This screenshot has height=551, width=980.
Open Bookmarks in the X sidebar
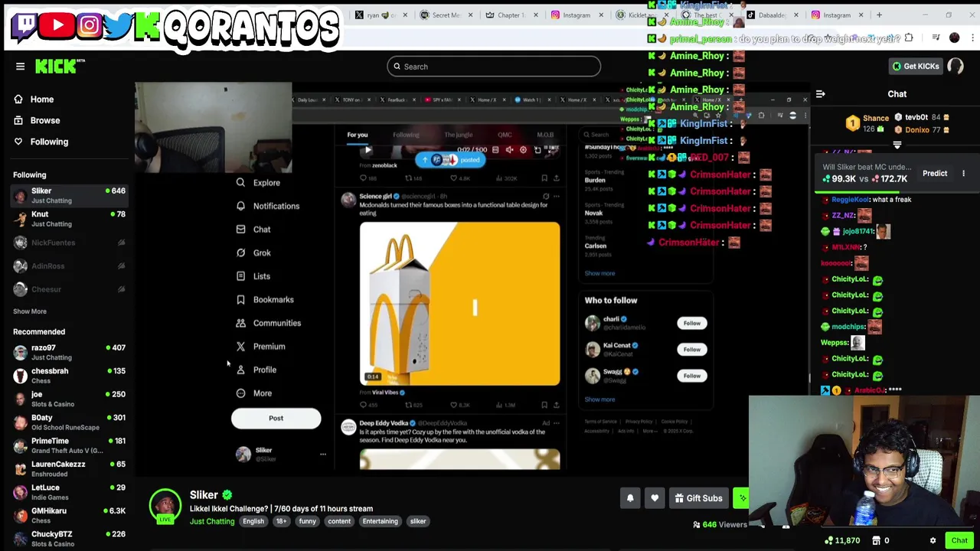click(265, 300)
